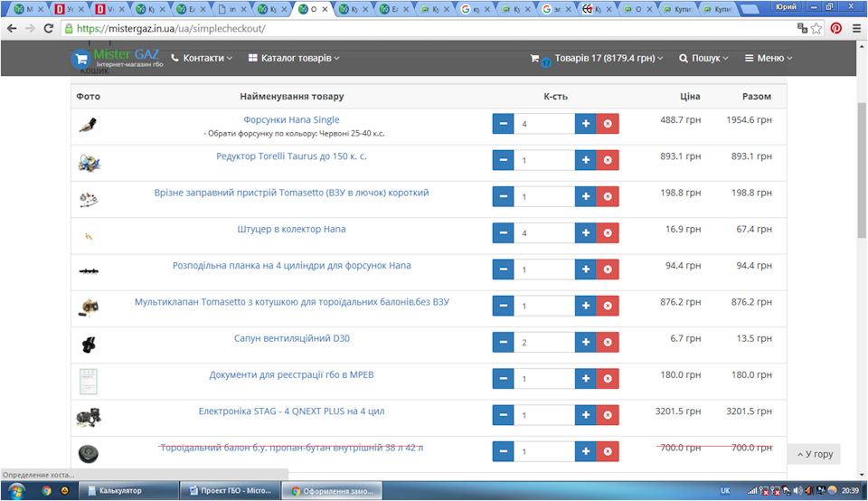Remove Тороїдальний балон from cart
This screenshot has width=868, height=501.
coord(608,452)
